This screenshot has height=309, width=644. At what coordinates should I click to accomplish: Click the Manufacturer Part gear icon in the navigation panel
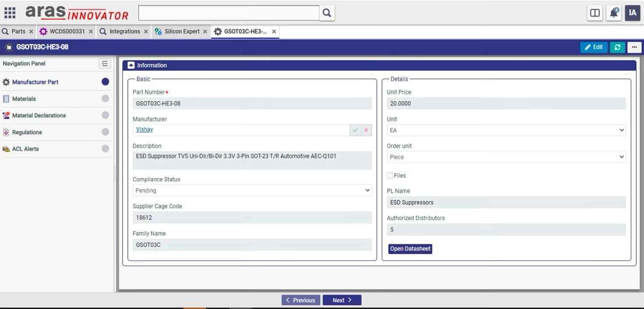tap(6, 82)
